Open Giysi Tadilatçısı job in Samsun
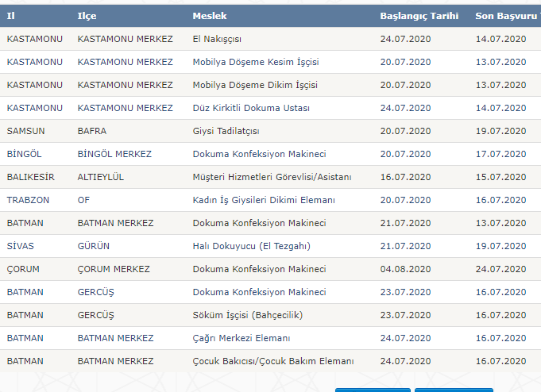The height and width of the screenshot is (392, 541). tap(226, 131)
